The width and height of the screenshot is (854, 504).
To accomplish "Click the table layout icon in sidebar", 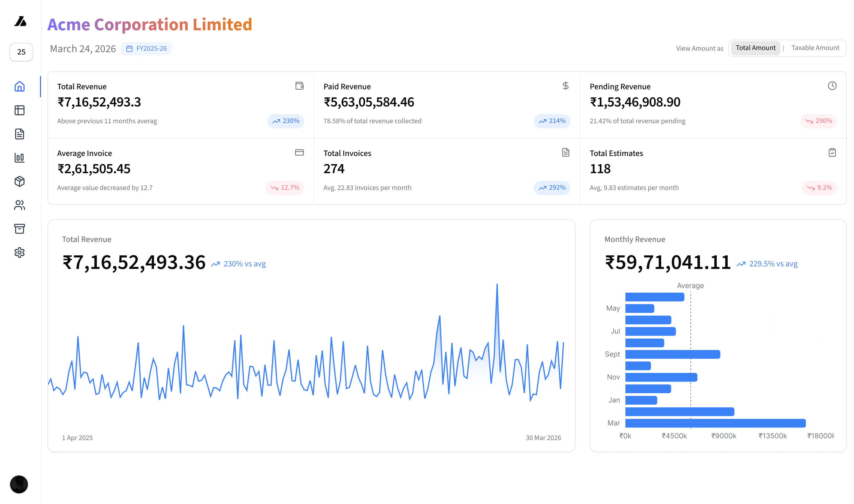I will click(x=20, y=110).
